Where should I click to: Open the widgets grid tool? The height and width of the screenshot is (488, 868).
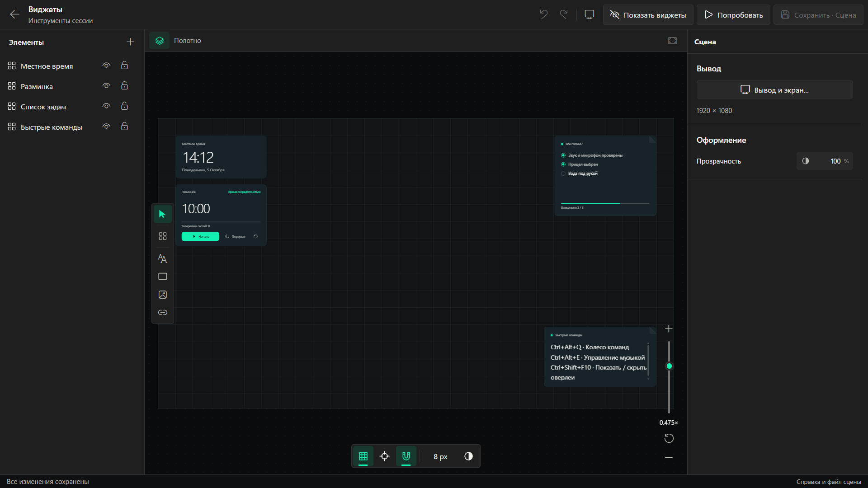[x=162, y=236]
